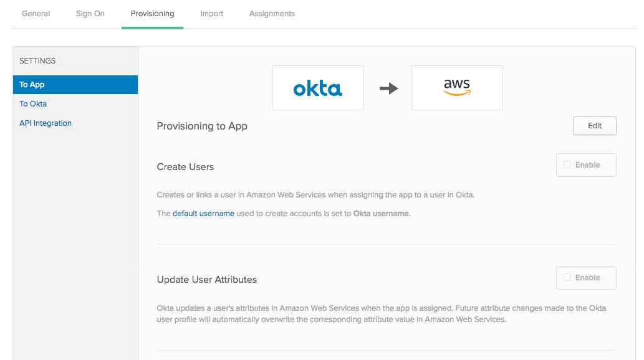Follow the default username link
This screenshot has height=360, width=644.
pyautogui.click(x=203, y=214)
